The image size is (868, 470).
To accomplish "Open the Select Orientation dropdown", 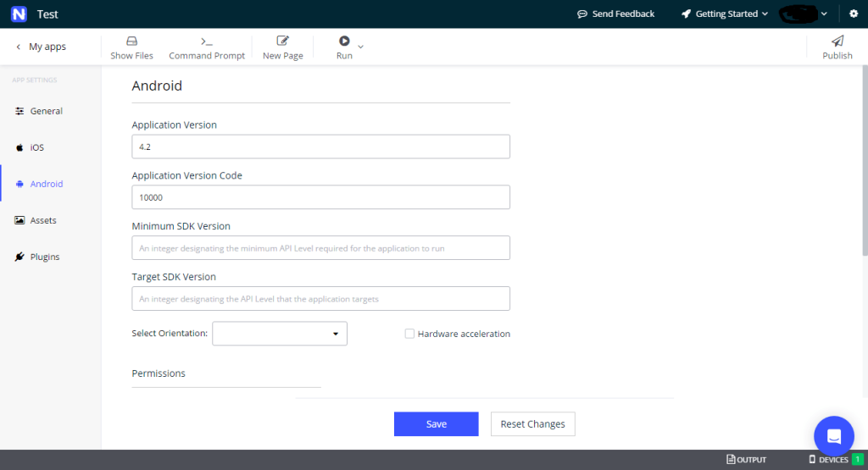I will pyautogui.click(x=280, y=334).
